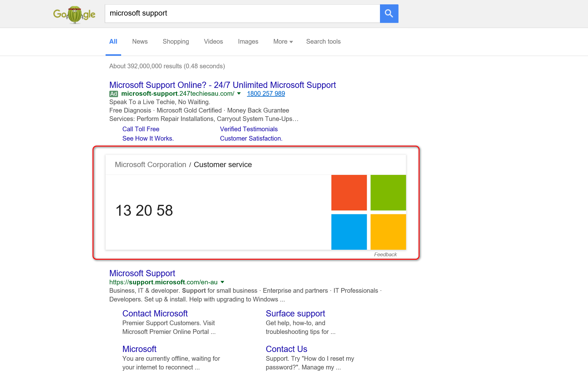Focus the search box containing 'microsoft support'
The height and width of the screenshot is (371, 588).
(x=242, y=13)
